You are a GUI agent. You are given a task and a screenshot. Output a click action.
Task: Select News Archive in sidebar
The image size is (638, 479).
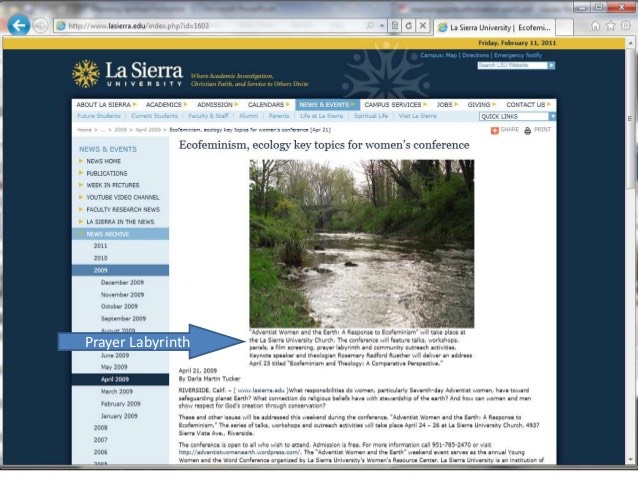[x=120, y=234]
